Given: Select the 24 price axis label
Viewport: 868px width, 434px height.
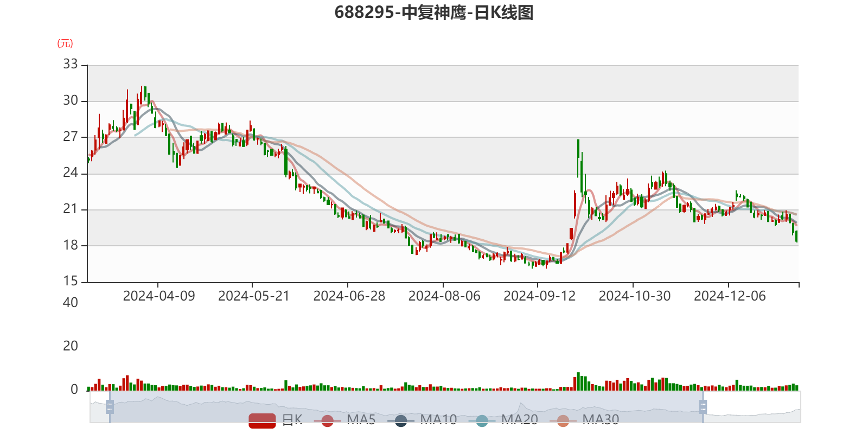Looking at the screenshot, I should pyautogui.click(x=71, y=173).
